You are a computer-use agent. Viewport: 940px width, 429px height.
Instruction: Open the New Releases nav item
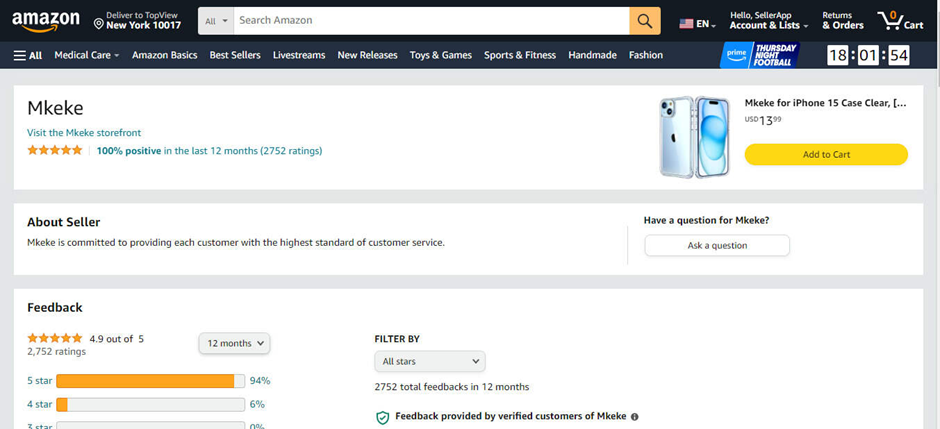[x=367, y=55]
